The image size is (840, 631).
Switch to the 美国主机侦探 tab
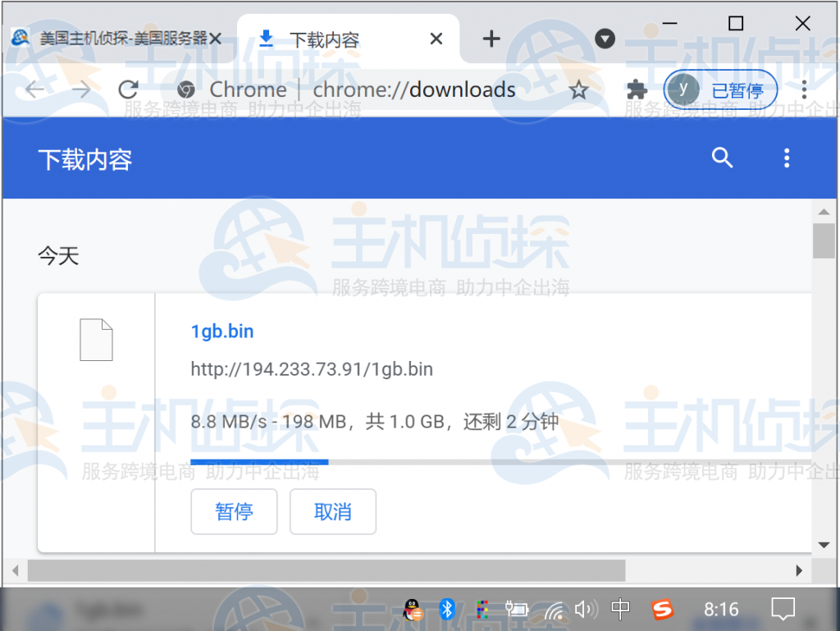coord(119,39)
